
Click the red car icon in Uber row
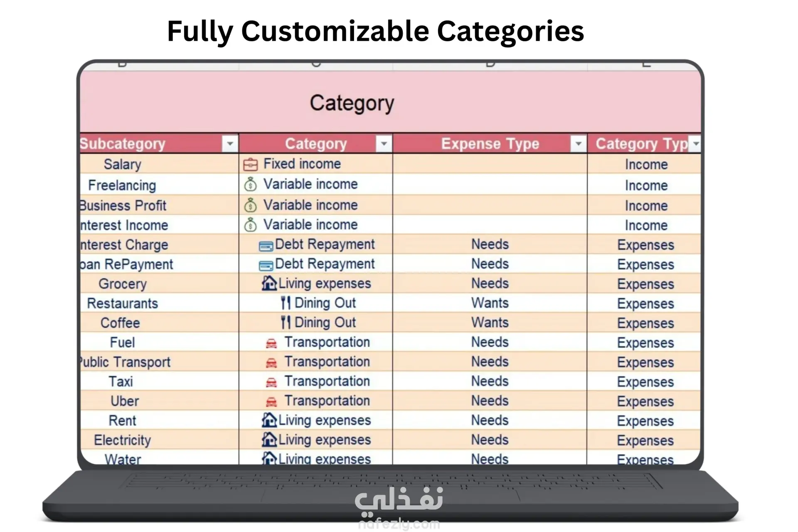[x=271, y=402]
